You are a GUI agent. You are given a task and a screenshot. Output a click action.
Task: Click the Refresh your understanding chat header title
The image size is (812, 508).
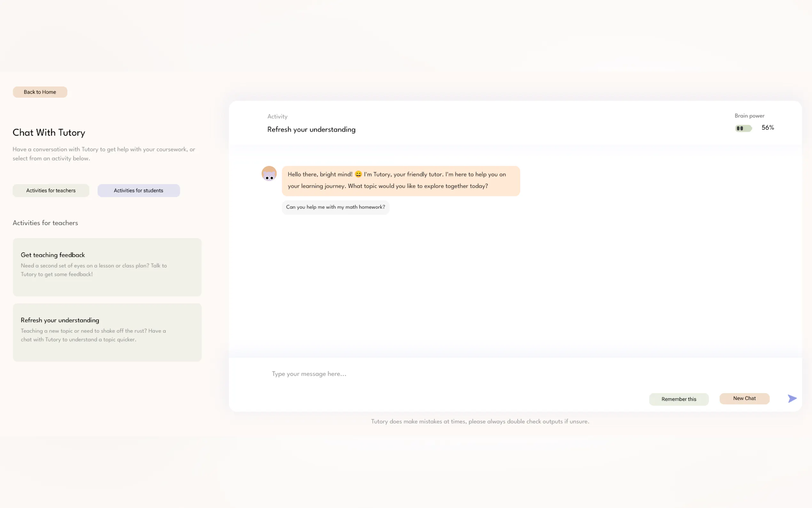(x=311, y=129)
